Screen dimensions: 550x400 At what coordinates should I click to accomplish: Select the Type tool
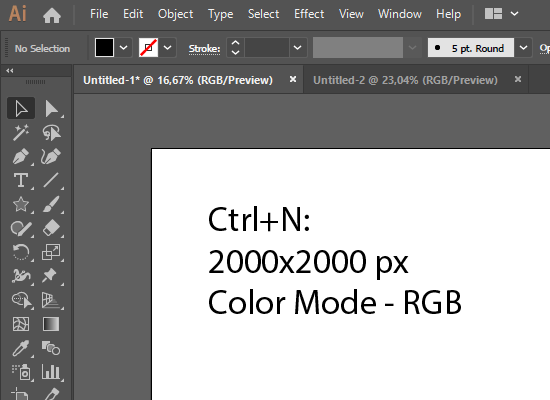tap(21, 180)
